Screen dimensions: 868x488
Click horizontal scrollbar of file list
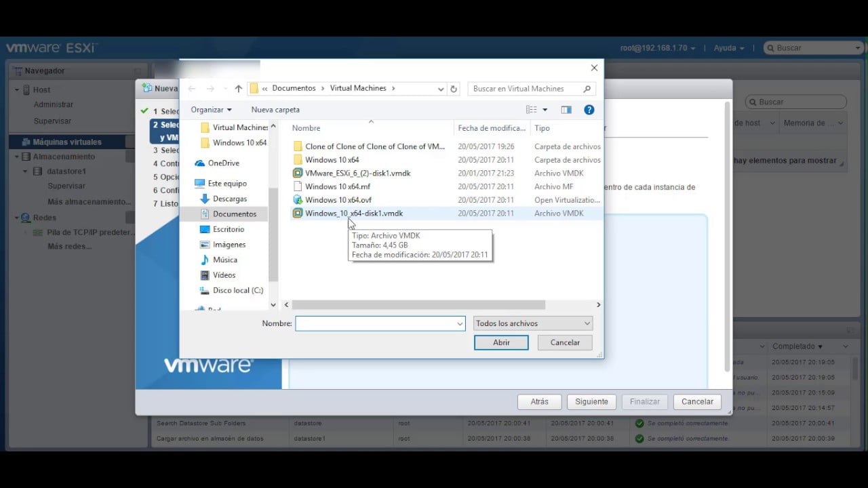[x=418, y=305]
